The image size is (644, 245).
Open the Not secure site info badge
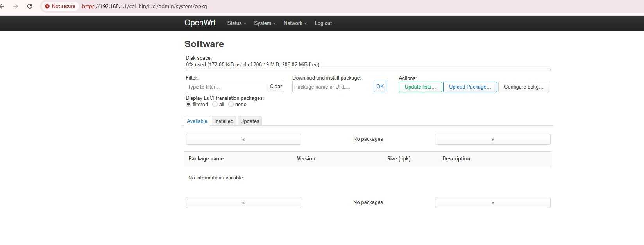tap(60, 6)
